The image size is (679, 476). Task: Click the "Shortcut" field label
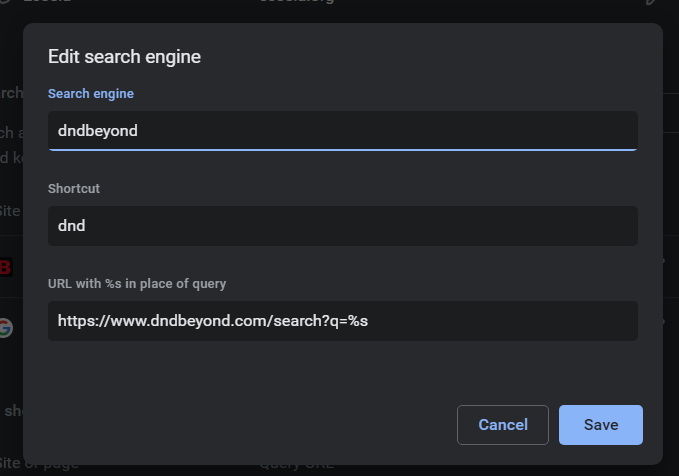click(x=74, y=188)
